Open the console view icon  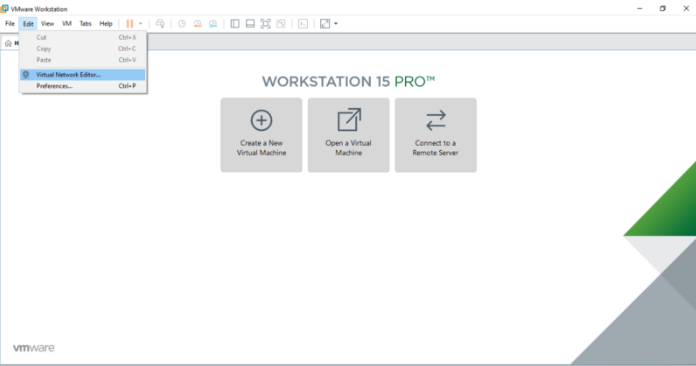point(303,24)
